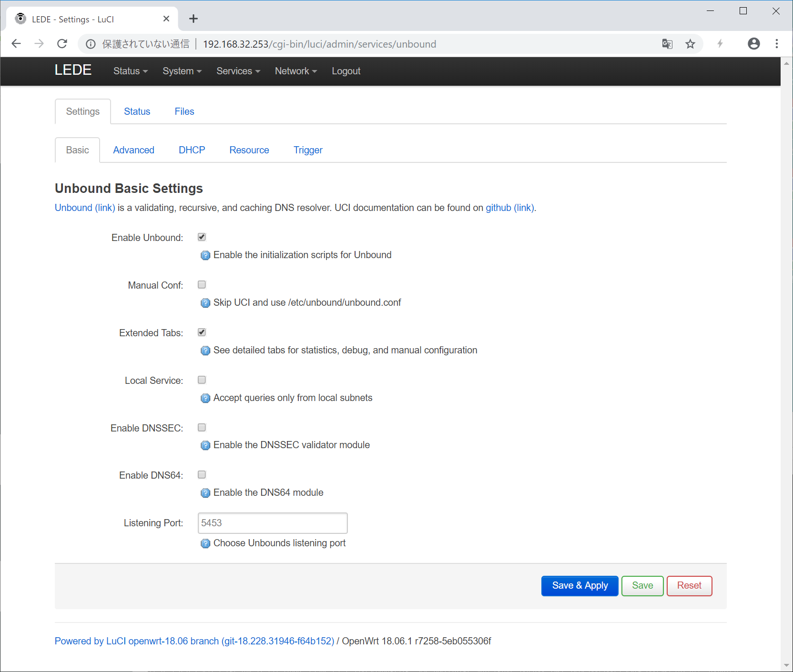The width and height of the screenshot is (793, 672).
Task: Click the LEDE brand logo
Action: pyautogui.click(x=73, y=70)
